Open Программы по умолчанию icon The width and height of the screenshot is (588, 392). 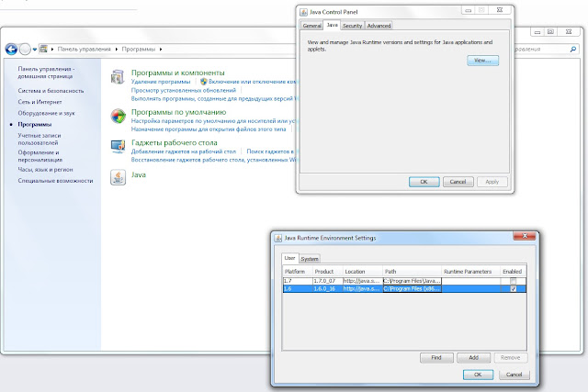coord(119,116)
